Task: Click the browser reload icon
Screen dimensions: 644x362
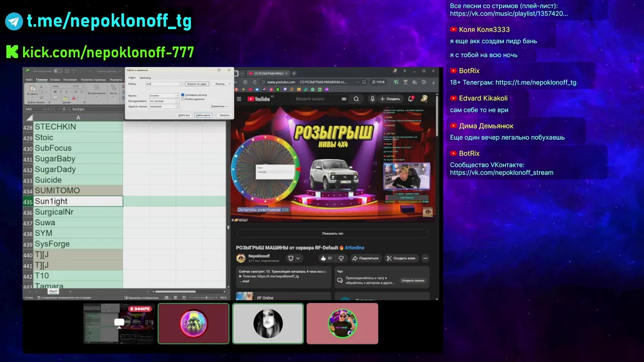Action: tap(255, 82)
